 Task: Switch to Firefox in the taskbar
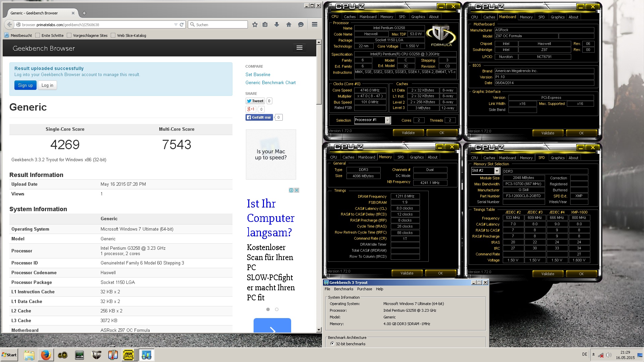pos(46,355)
